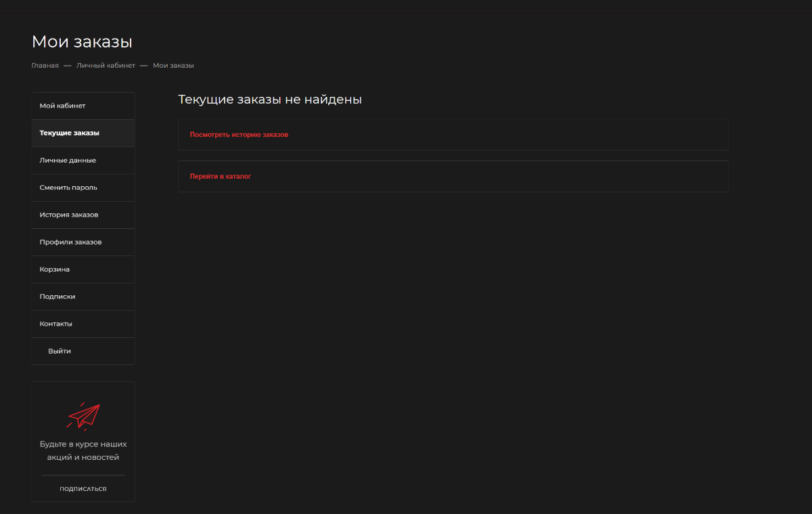Screen dimensions: 812x514
Task: Select Текущие заказы sidebar item
Action: click(x=70, y=133)
